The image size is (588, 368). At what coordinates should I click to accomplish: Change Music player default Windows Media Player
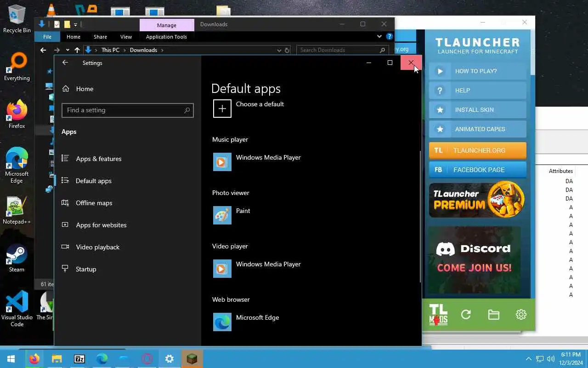pos(257,162)
